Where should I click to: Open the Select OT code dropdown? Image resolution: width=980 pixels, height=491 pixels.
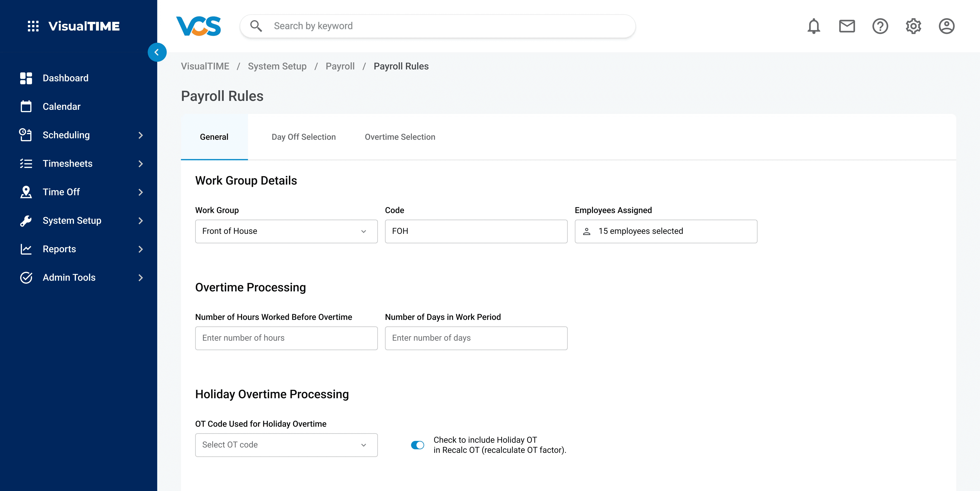tap(286, 445)
